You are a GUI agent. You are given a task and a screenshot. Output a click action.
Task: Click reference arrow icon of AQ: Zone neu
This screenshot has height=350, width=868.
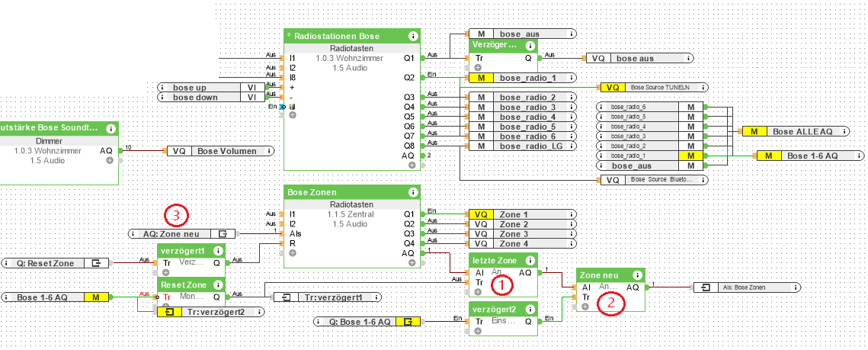pyautogui.click(x=223, y=233)
